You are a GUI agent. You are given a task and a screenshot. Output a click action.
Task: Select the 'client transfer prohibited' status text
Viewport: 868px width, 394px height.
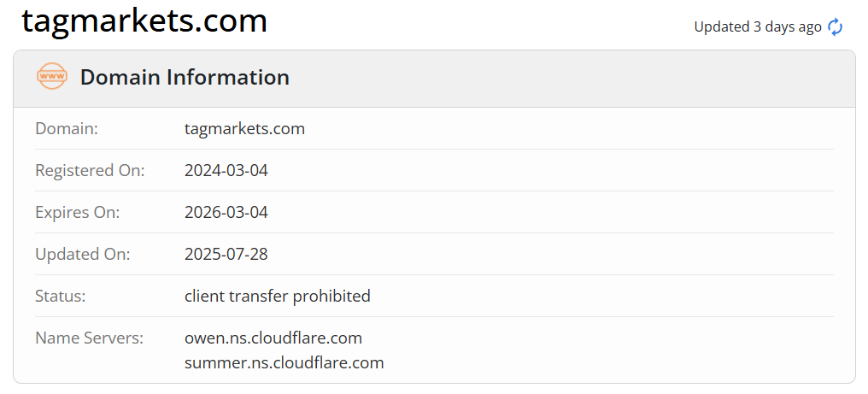point(278,296)
